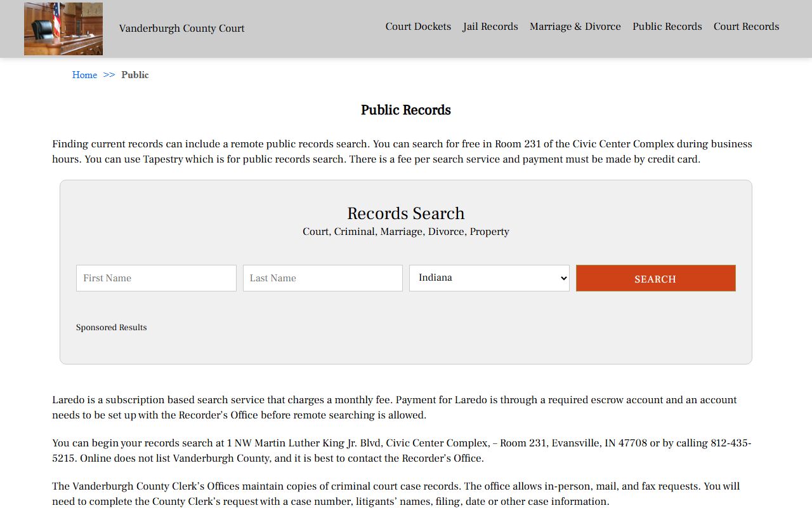Click the Court, Criminal, Marriage, Divorce, Property subtitle
Screen dimensions: 812x508
click(406, 232)
